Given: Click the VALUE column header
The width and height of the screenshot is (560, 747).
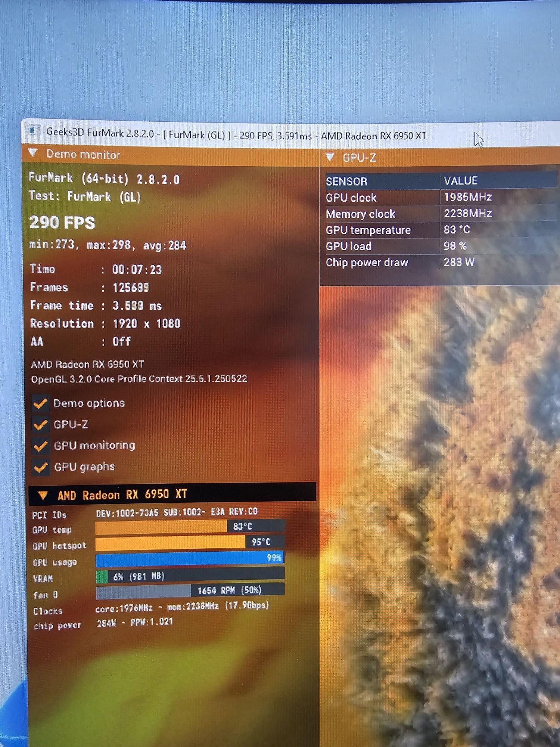Looking at the screenshot, I should [x=499, y=181].
